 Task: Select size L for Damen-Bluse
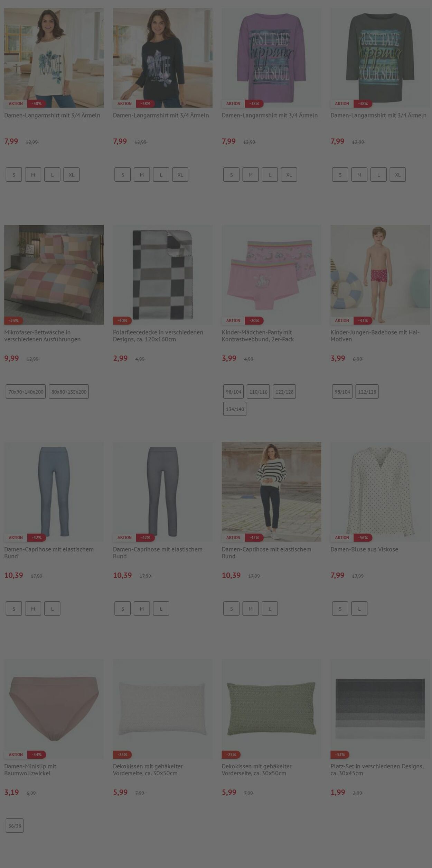[x=359, y=609]
